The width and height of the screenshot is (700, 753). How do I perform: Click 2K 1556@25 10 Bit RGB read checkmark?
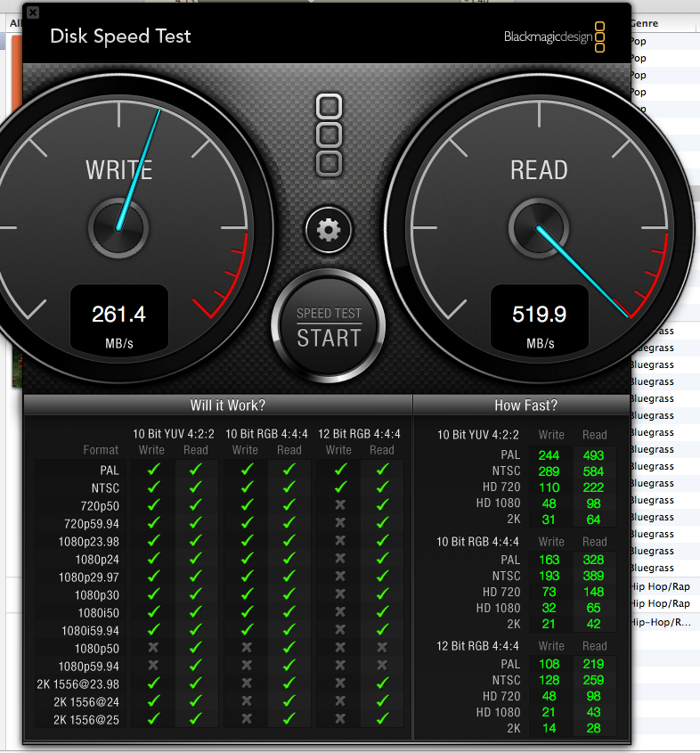point(289,718)
